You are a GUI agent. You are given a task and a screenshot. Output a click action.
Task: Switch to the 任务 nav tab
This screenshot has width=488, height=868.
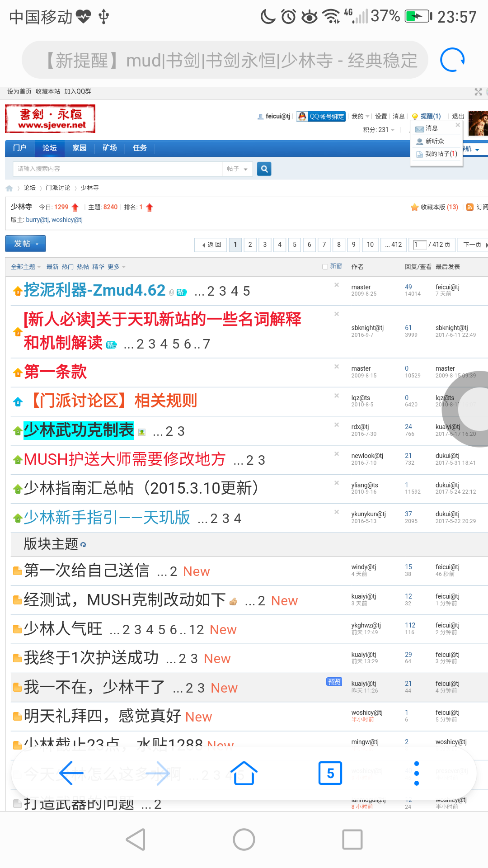coord(140,148)
